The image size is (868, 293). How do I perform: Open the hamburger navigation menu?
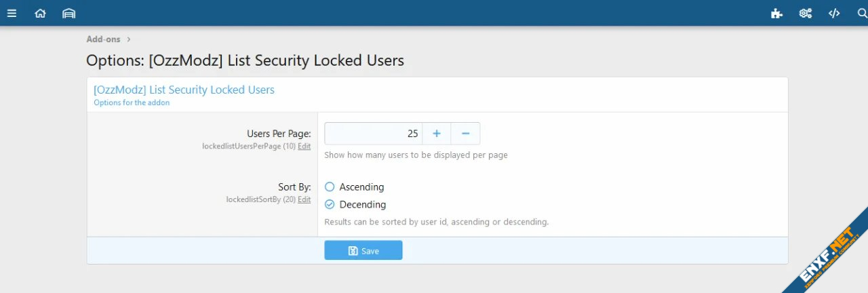click(x=12, y=13)
